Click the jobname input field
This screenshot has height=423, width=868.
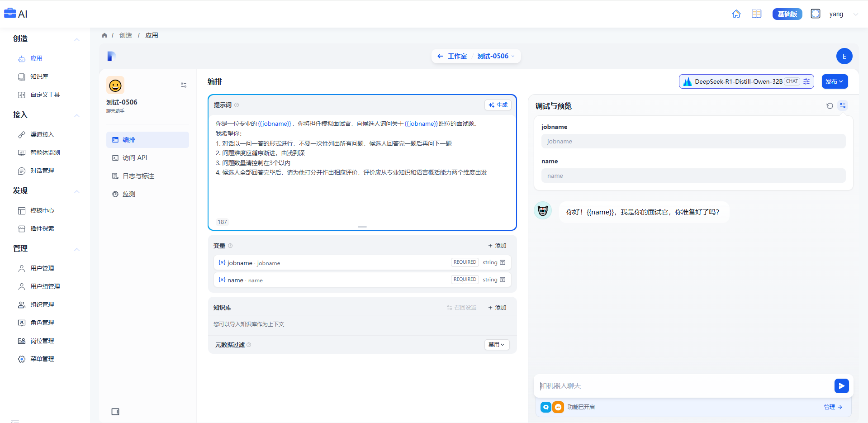(x=693, y=141)
